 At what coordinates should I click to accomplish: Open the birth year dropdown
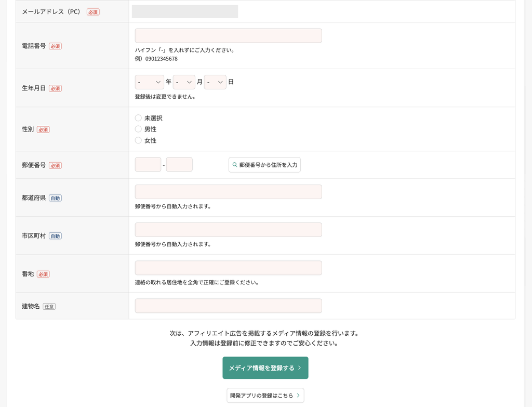(x=149, y=82)
